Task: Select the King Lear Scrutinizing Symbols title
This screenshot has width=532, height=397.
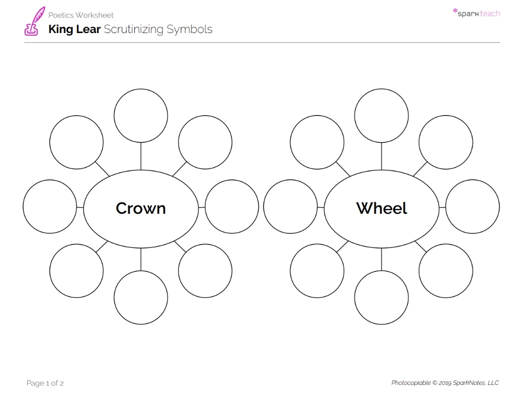Action: tap(130, 30)
